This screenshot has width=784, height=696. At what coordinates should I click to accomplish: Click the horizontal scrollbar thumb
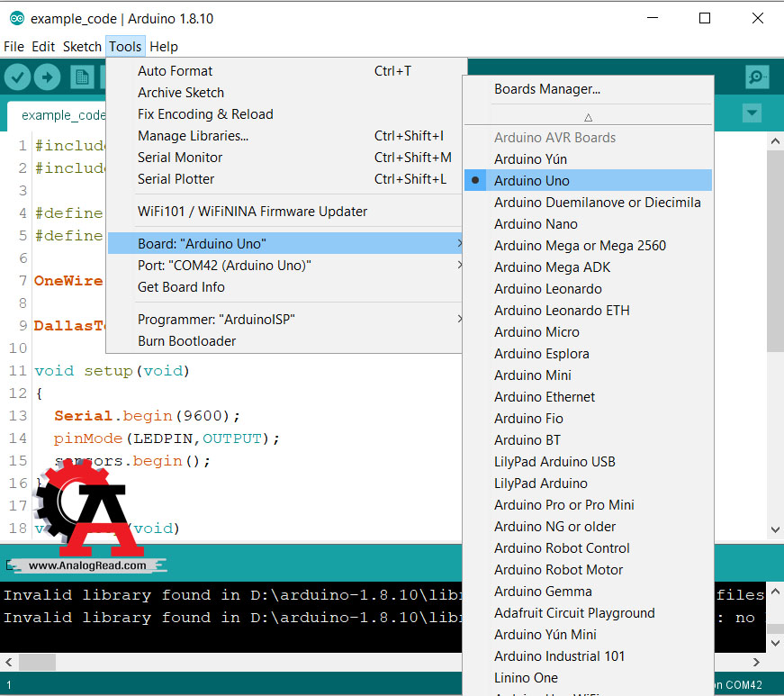click(x=37, y=662)
